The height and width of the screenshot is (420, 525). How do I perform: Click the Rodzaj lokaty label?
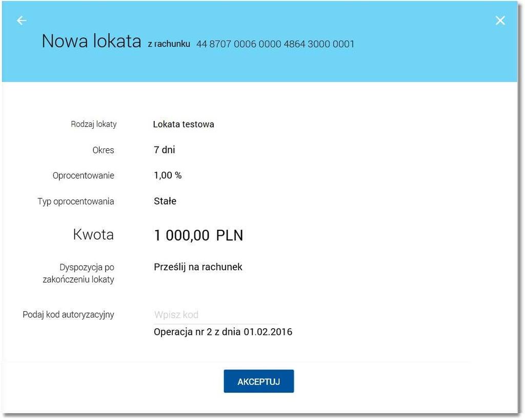click(94, 124)
